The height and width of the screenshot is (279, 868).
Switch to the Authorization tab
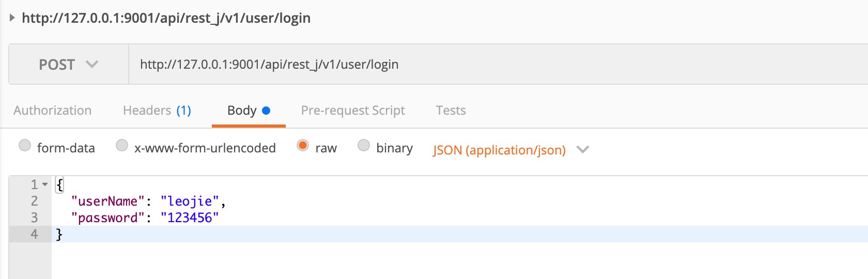[x=52, y=111]
